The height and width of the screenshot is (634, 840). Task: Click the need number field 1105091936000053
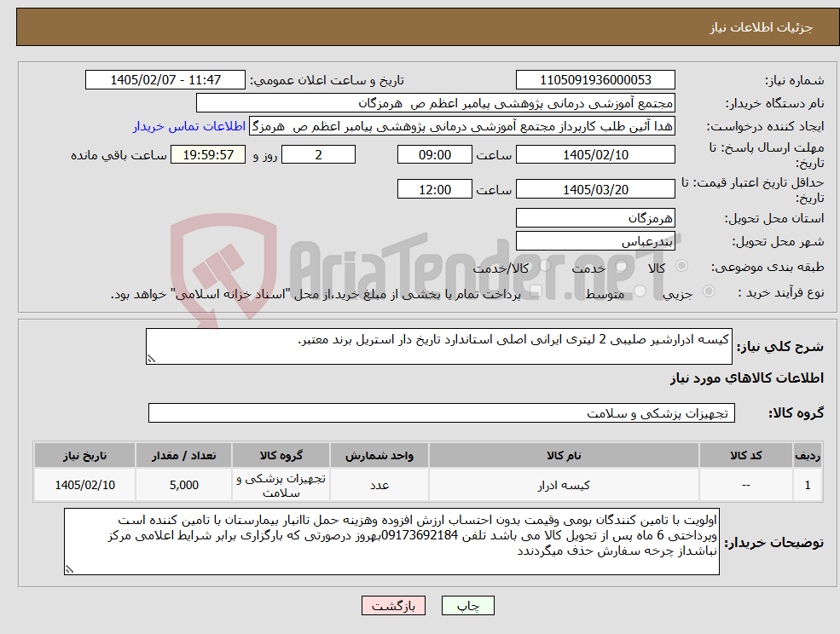pos(595,80)
